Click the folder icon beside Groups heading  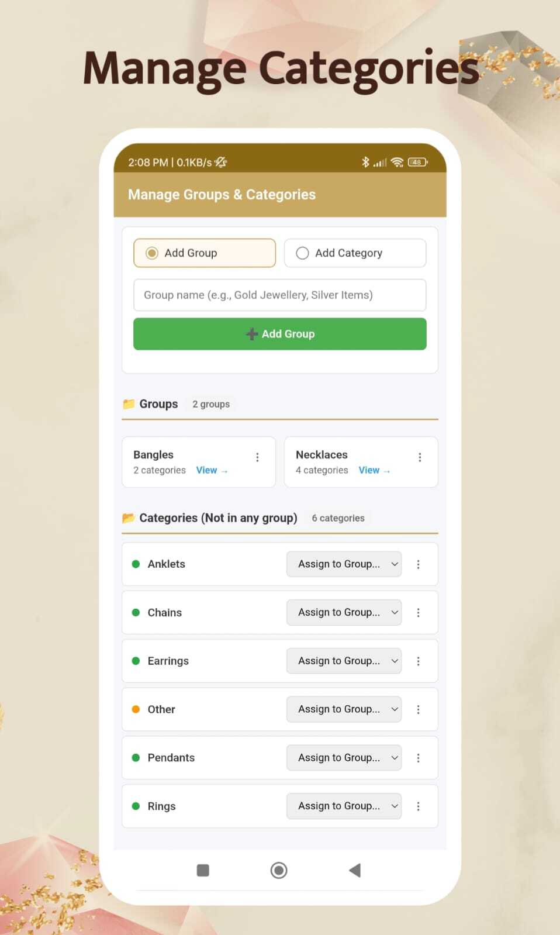[x=129, y=403]
